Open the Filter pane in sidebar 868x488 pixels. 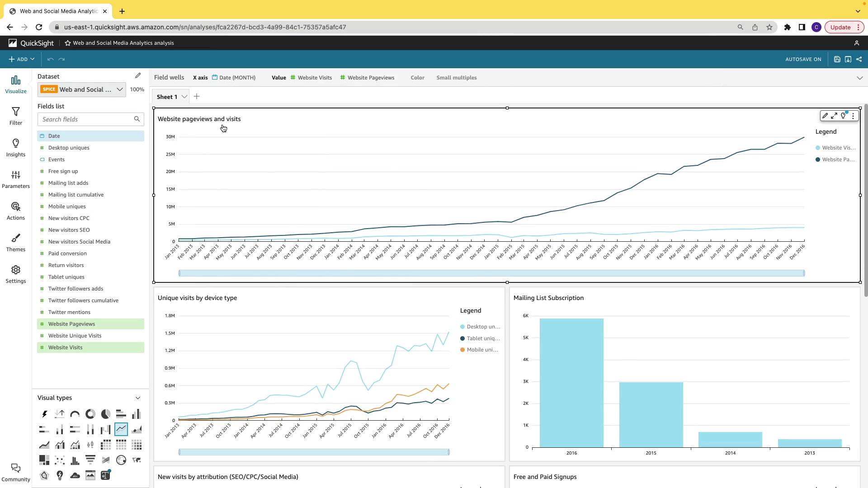[16, 116]
